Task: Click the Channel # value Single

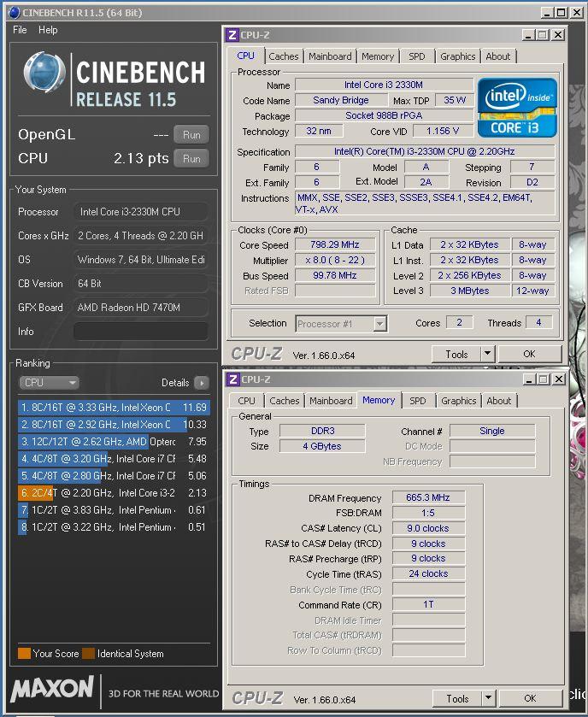Action: pos(492,431)
